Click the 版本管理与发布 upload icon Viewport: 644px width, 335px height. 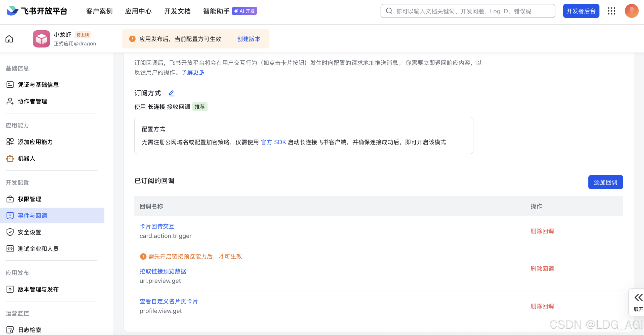click(x=10, y=289)
